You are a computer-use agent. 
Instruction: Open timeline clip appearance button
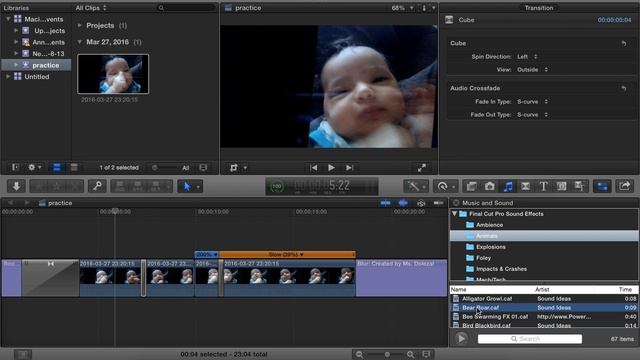[x=426, y=354]
